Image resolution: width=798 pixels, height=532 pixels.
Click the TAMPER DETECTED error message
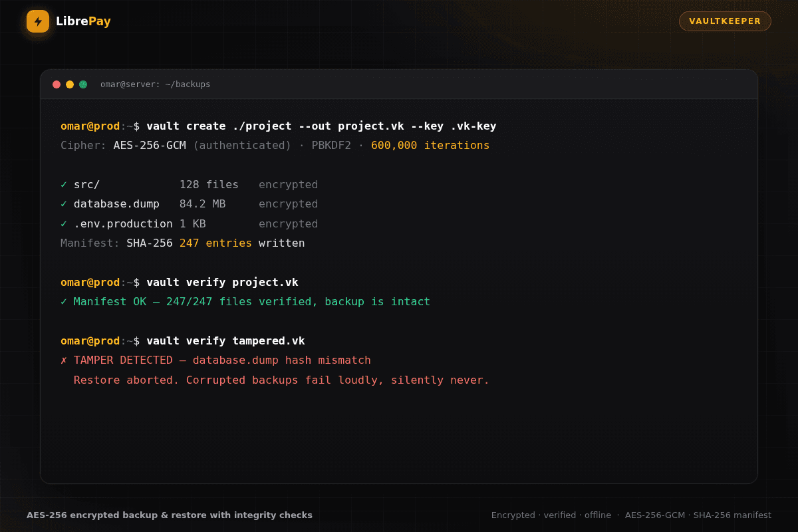(222, 360)
